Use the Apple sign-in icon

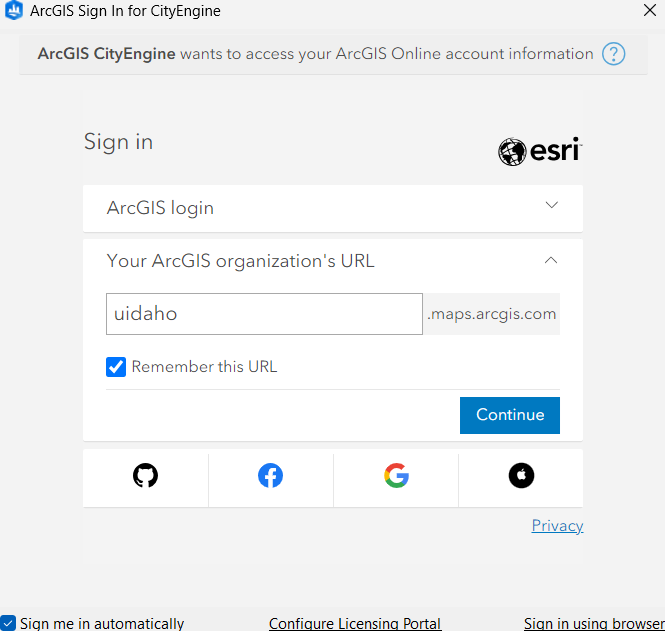pyautogui.click(x=521, y=476)
